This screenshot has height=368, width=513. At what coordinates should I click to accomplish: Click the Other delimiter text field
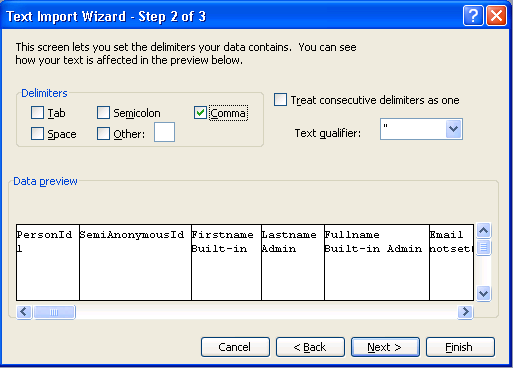[164, 132]
